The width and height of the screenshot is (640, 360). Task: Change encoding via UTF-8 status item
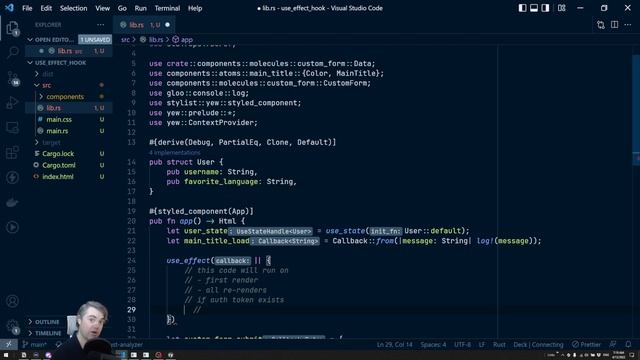(462, 344)
